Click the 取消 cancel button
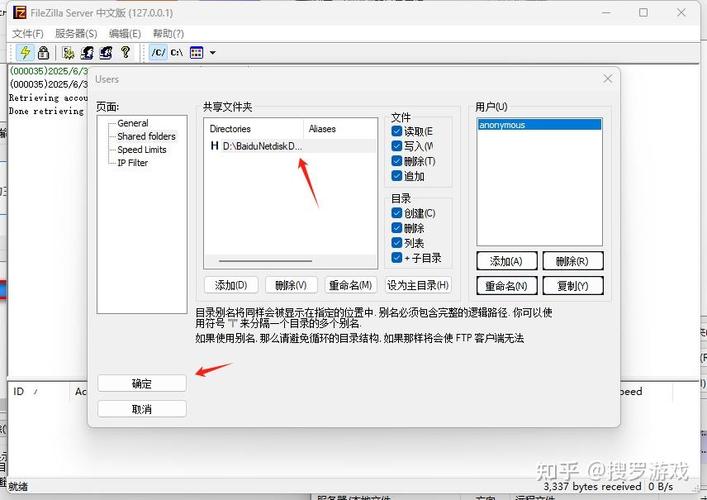Image resolution: width=707 pixels, height=500 pixels. 142,409
